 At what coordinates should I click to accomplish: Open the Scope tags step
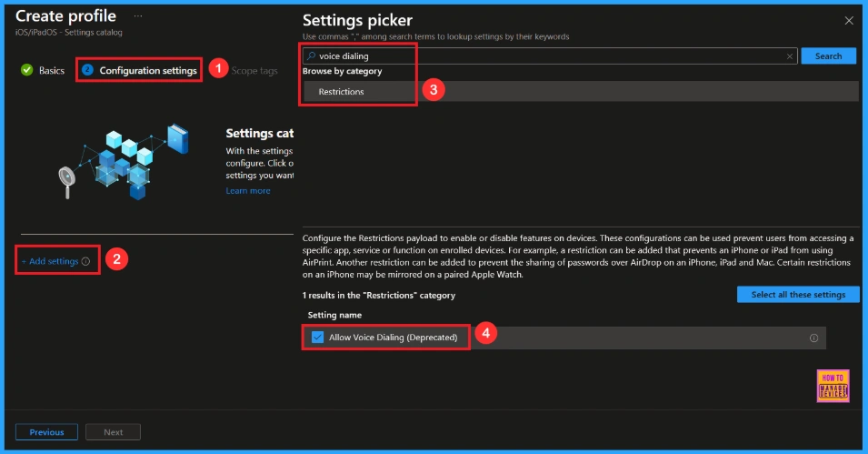coord(254,71)
